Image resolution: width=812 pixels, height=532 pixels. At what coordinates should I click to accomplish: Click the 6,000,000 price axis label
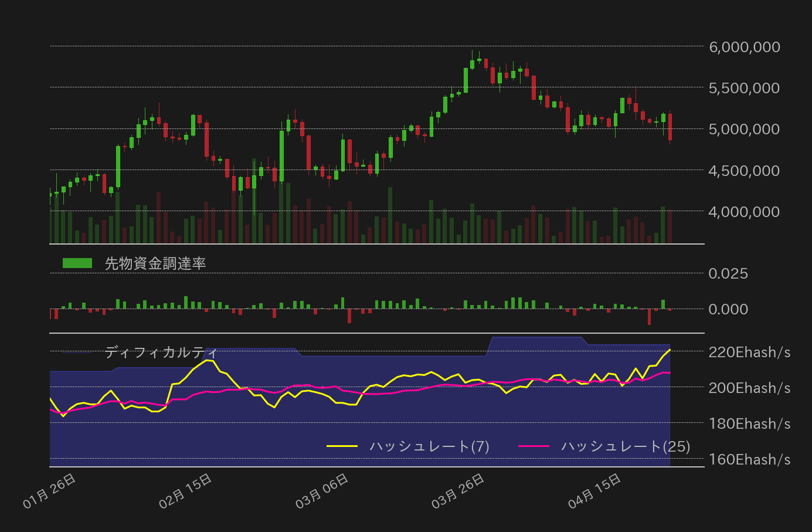pos(743,47)
